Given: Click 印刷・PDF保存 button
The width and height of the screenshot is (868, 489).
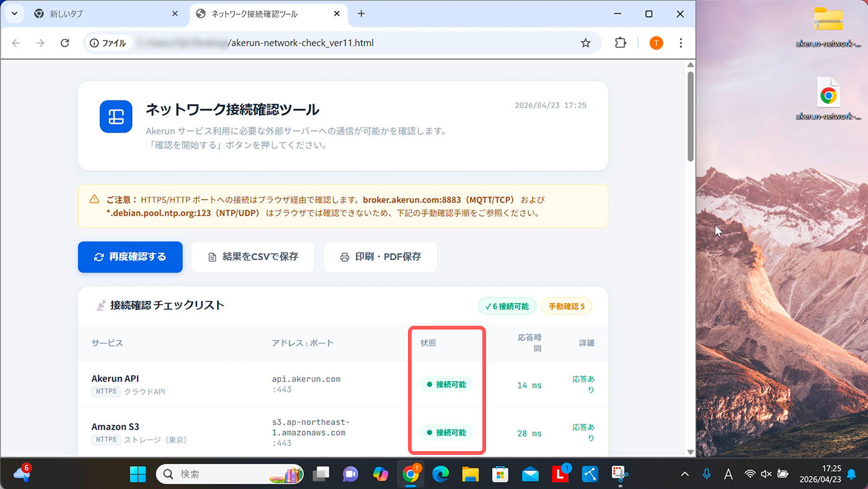Looking at the screenshot, I should click(381, 257).
